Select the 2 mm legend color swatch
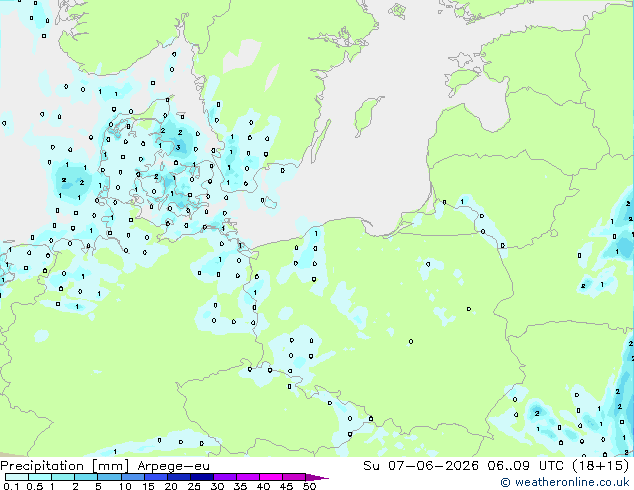Screen dimensions: 634x490 (x=86, y=477)
